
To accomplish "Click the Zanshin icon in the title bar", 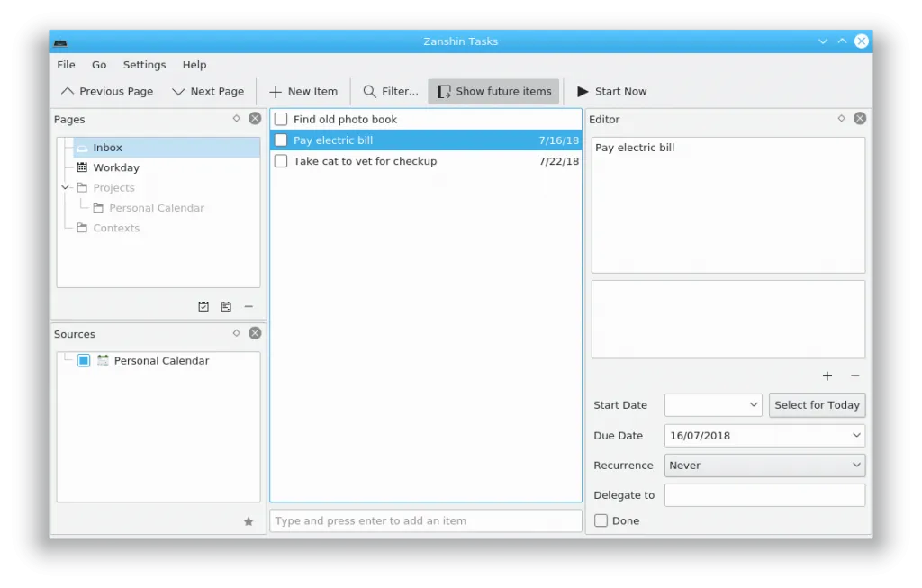I will point(60,41).
